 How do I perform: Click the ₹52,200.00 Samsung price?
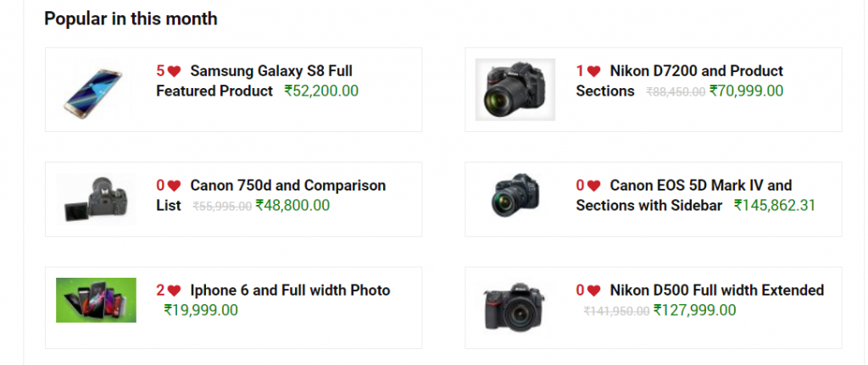point(321,91)
